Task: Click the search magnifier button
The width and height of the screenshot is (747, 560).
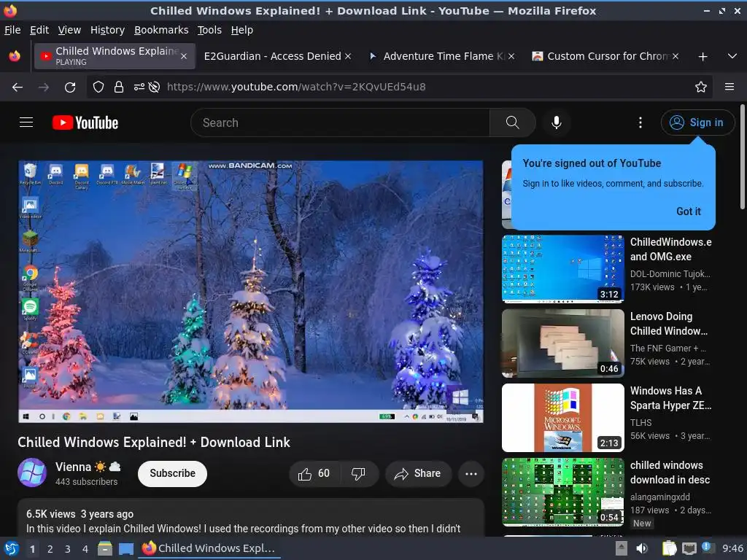Action: tap(512, 122)
